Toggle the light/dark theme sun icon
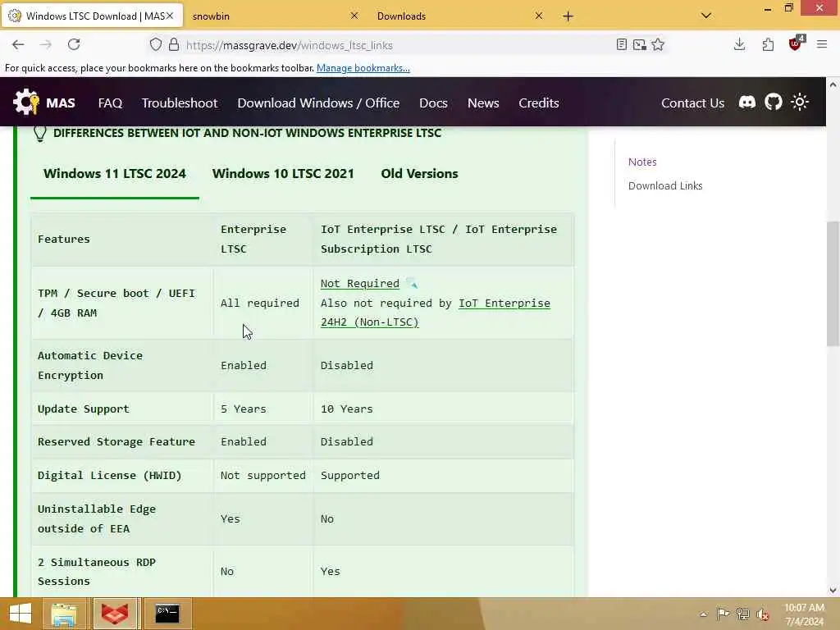840x630 pixels. click(799, 102)
